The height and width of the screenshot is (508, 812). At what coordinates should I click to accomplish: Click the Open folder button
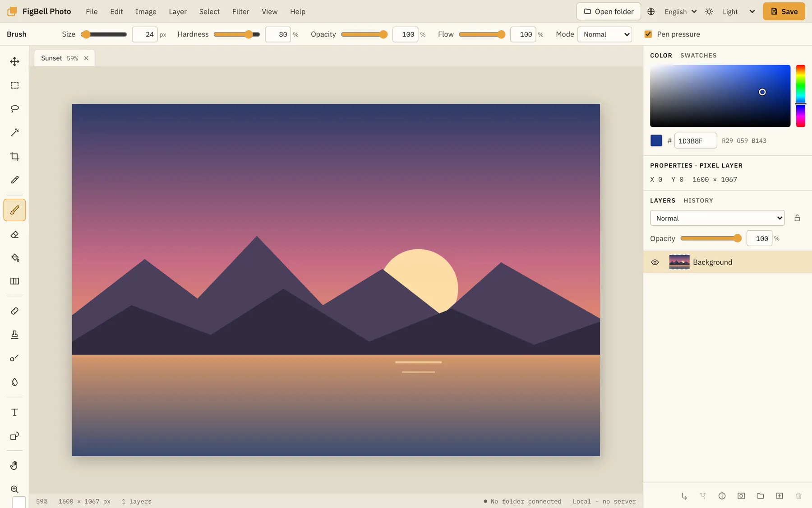[609, 12]
